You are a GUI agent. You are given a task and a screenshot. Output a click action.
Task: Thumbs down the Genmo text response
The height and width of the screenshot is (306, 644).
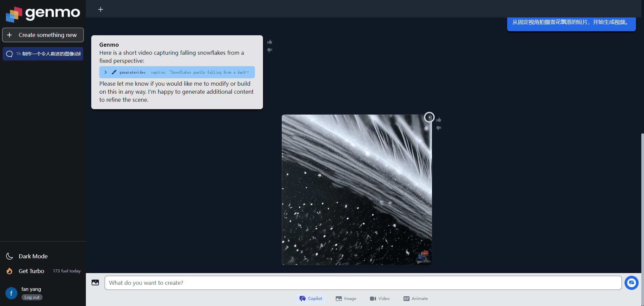coord(270,50)
